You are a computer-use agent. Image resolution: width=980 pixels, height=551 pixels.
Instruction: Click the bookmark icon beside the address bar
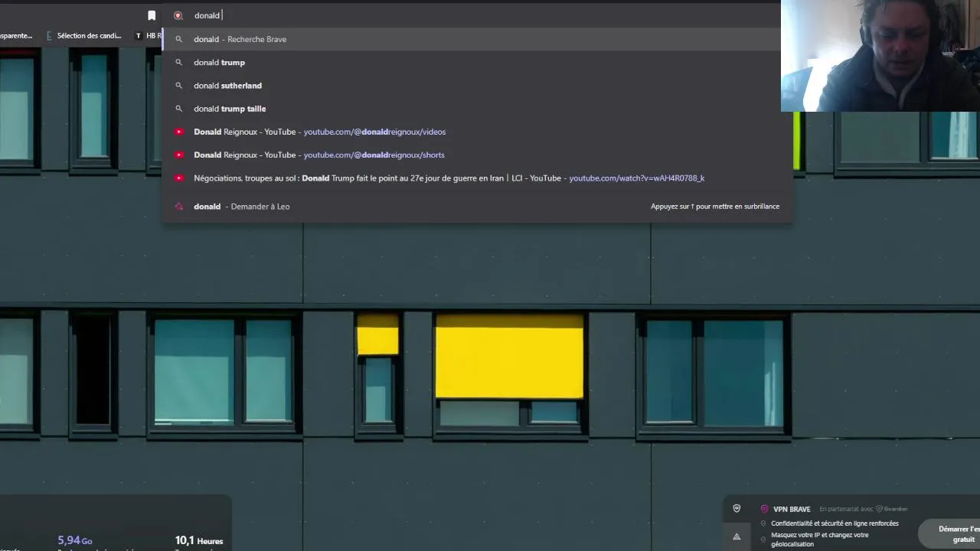(152, 15)
